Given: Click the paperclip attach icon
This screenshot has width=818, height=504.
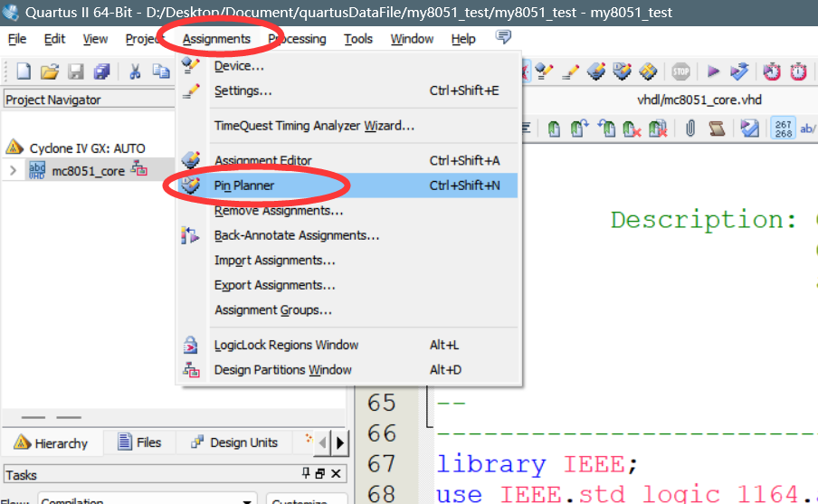Looking at the screenshot, I should tap(690, 128).
